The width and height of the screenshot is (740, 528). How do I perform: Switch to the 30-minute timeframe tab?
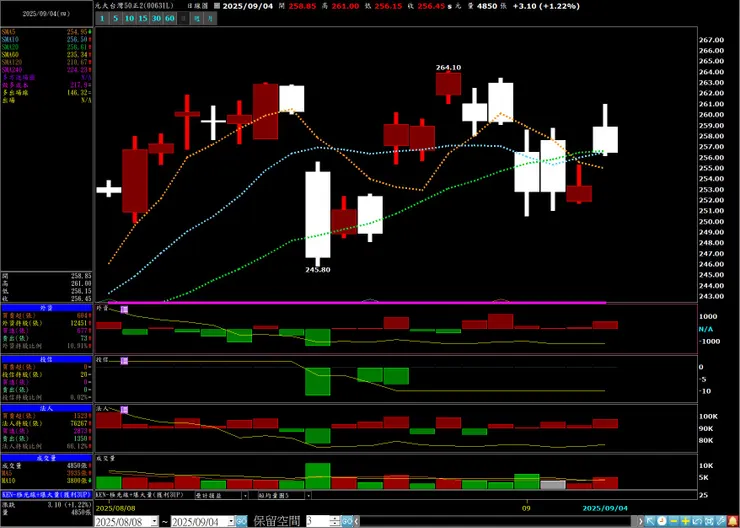[156, 18]
